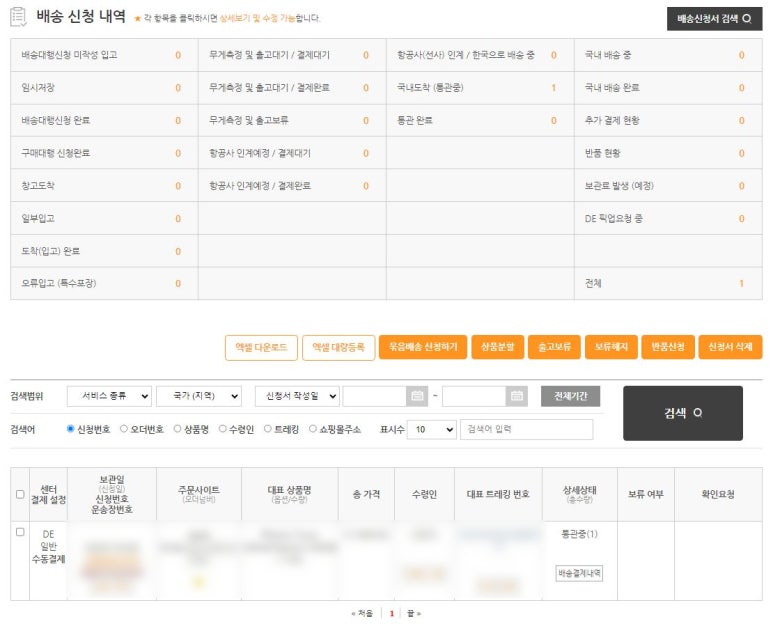Open the 국내도착 (통관중) status category
Screen dimensions: 773x626
pyautogui.click(x=430, y=88)
